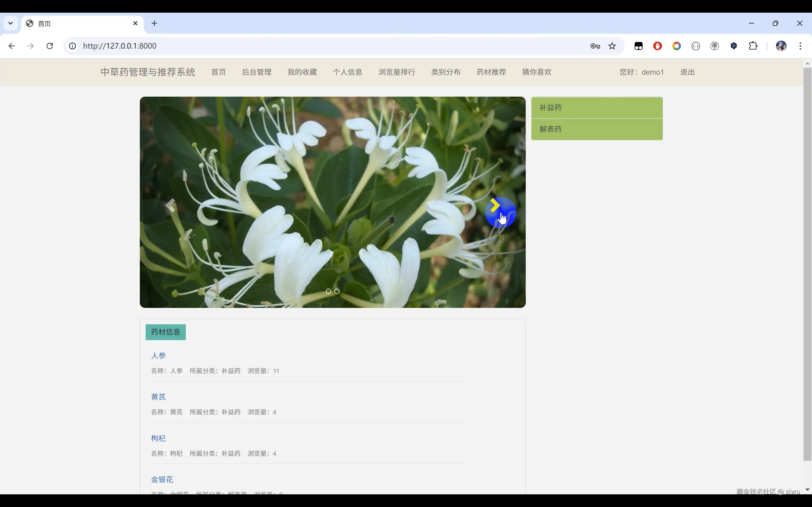812x507 pixels.
Task: Expand the tab search dropdown arrow
Action: click(x=10, y=23)
